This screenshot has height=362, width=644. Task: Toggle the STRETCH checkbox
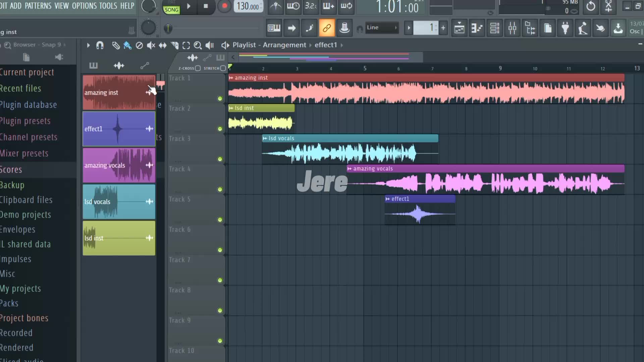pos(223,68)
